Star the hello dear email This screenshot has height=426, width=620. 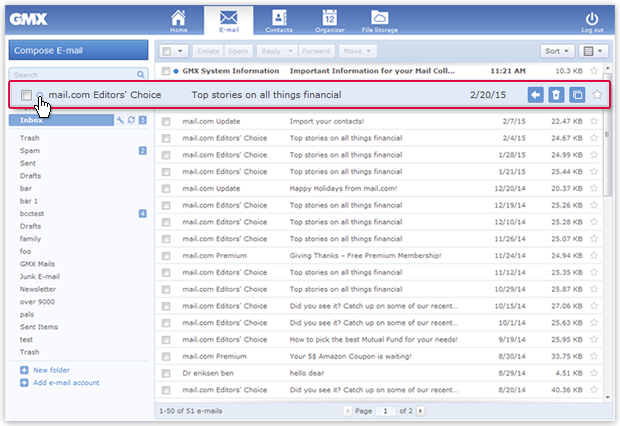[594, 373]
